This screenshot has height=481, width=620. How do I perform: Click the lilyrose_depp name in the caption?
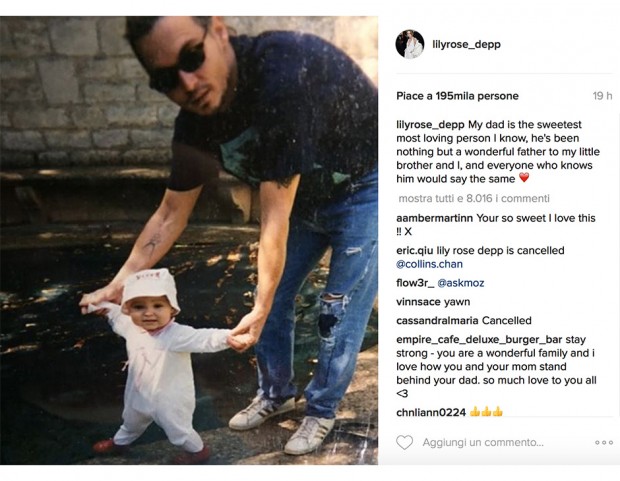click(430, 125)
